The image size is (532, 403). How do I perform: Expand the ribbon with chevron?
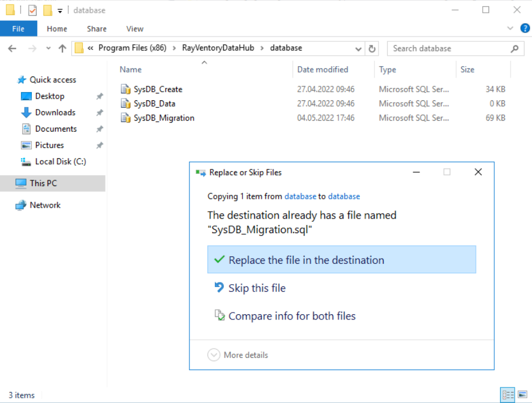point(510,28)
